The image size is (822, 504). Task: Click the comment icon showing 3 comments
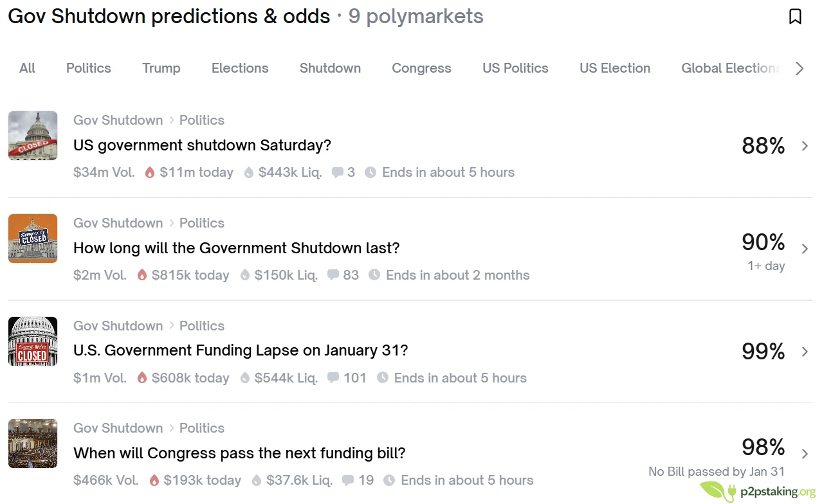pos(336,172)
